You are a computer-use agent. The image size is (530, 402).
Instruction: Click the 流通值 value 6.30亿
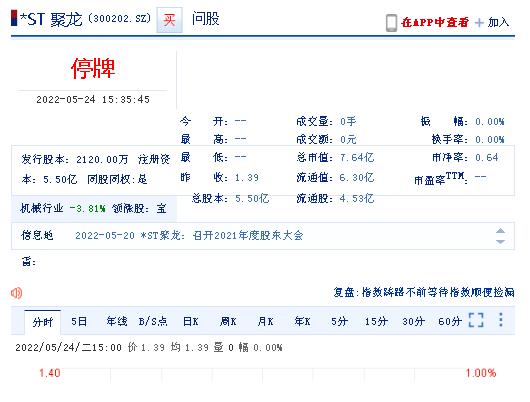[x=357, y=178]
